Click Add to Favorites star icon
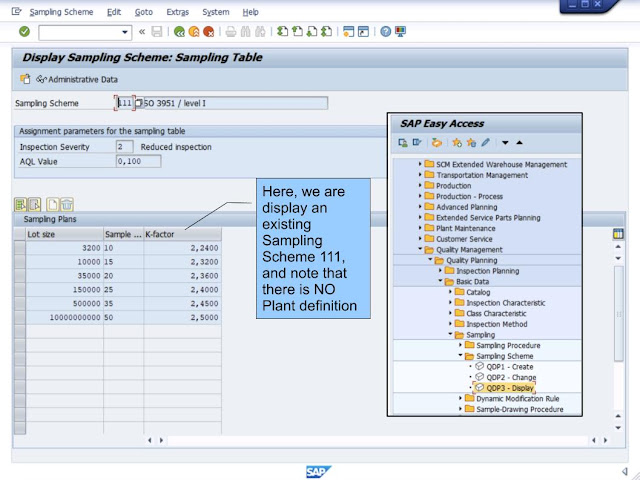This screenshot has width=640, height=480. click(x=457, y=142)
